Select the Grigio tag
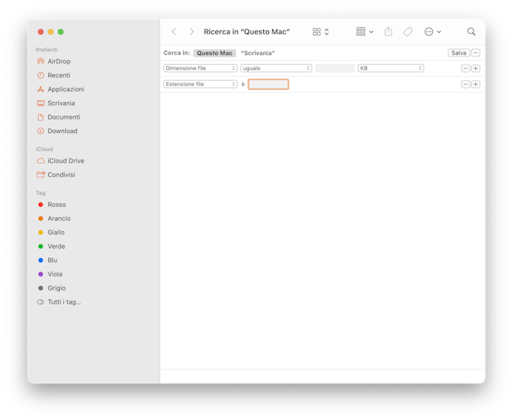 [x=57, y=288]
